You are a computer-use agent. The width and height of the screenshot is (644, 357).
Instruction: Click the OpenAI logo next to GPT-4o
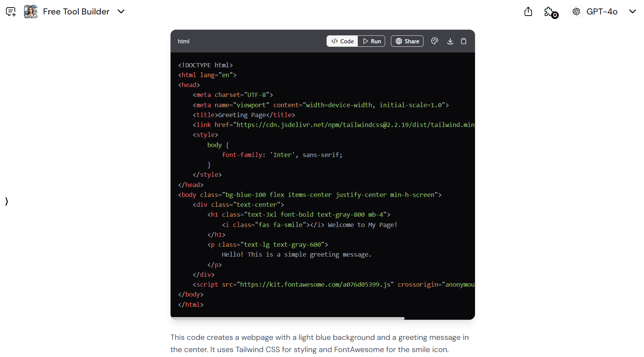click(576, 12)
